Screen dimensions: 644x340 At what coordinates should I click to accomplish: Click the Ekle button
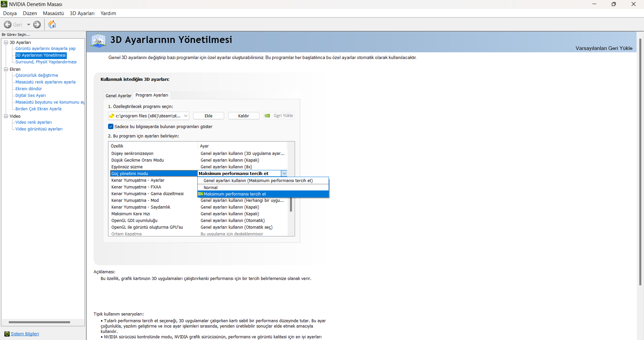208,116
